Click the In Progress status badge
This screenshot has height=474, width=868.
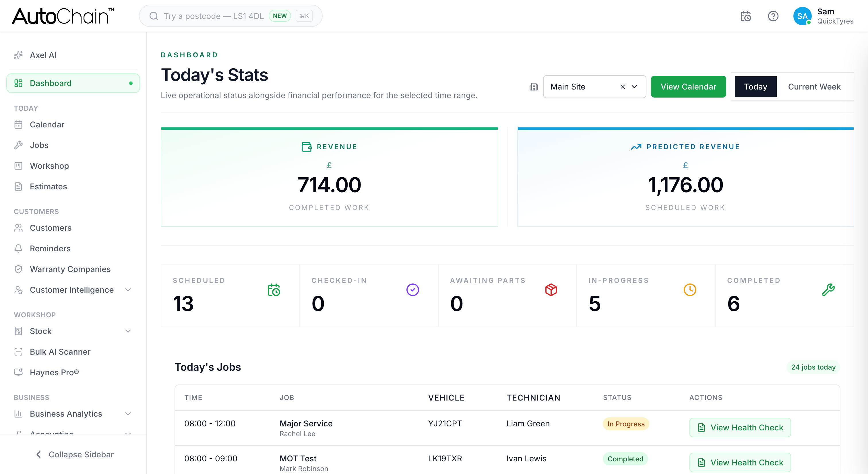click(626, 424)
